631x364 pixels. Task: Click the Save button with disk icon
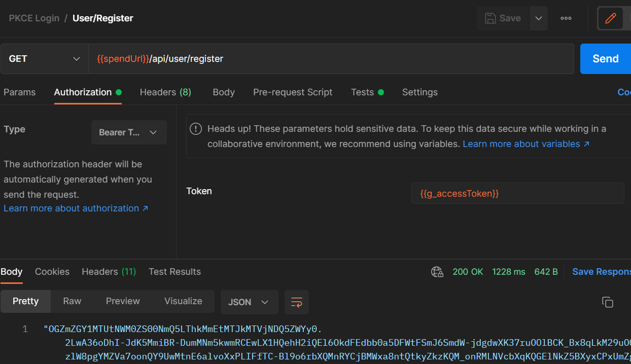pos(502,18)
